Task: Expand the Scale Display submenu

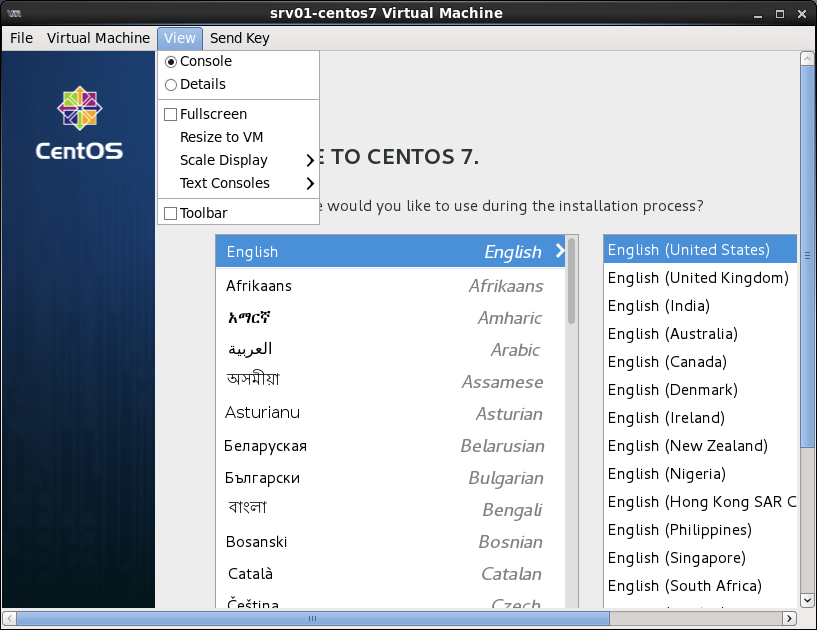Action: (x=238, y=160)
